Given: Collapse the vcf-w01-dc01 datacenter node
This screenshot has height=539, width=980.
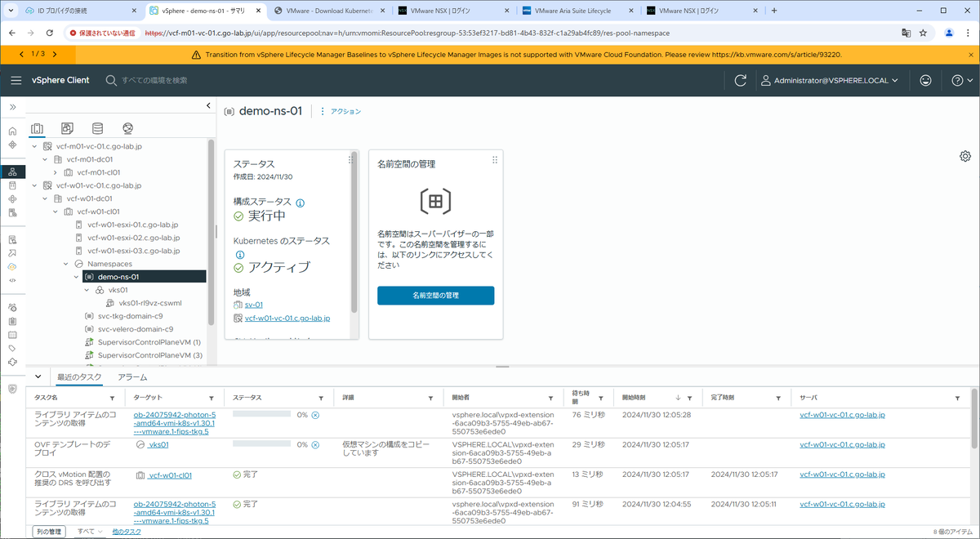Looking at the screenshot, I should coord(45,198).
